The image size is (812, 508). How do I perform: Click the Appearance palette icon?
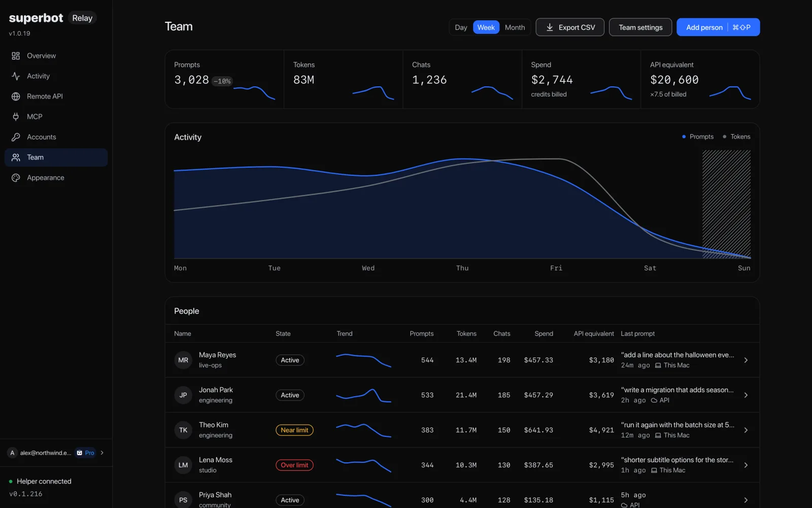point(16,178)
